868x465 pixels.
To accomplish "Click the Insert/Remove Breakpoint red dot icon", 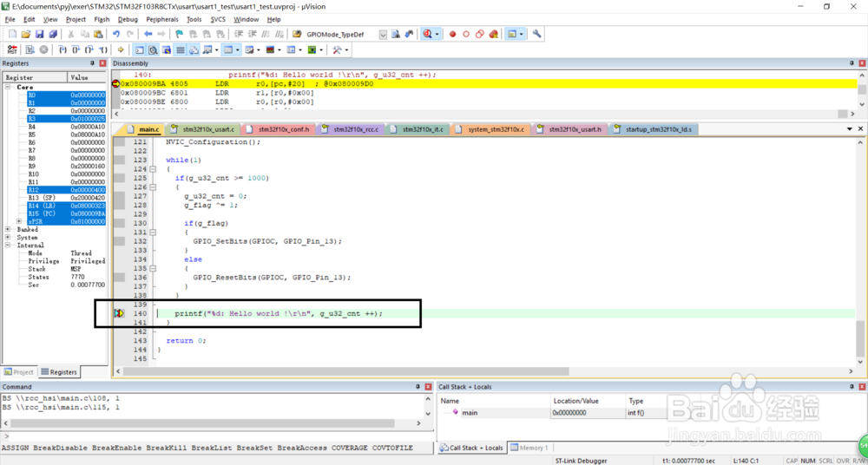I will [452, 35].
